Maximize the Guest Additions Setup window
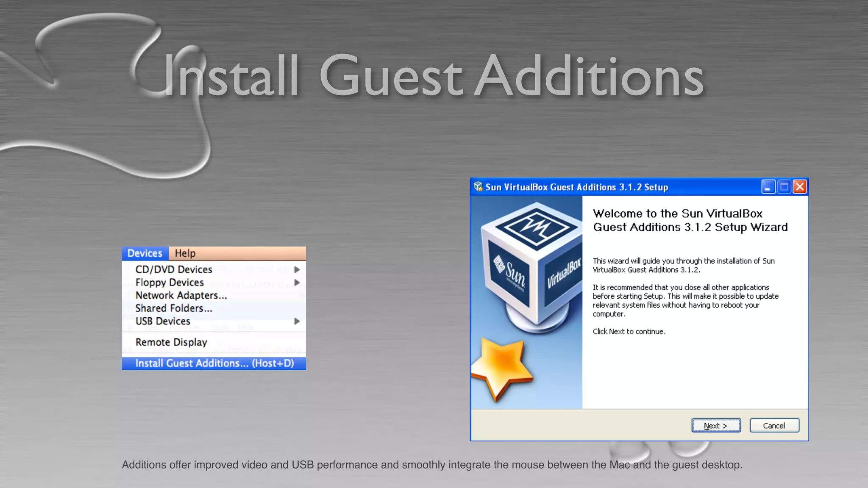Image resolution: width=868 pixels, height=488 pixels. (x=784, y=187)
